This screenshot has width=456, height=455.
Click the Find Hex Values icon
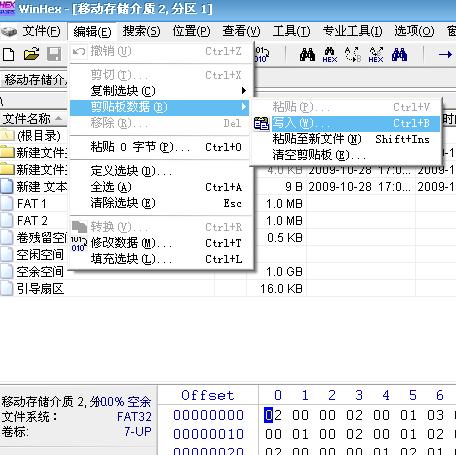(330, 55)
